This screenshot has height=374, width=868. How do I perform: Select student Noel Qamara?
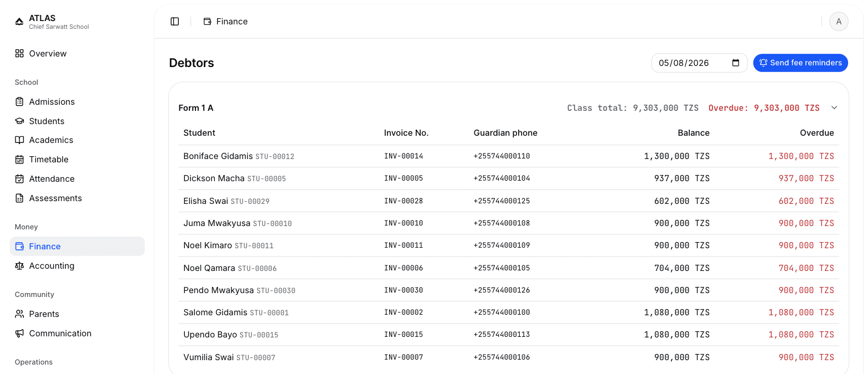pyautogui.click(x=209, y=268)
